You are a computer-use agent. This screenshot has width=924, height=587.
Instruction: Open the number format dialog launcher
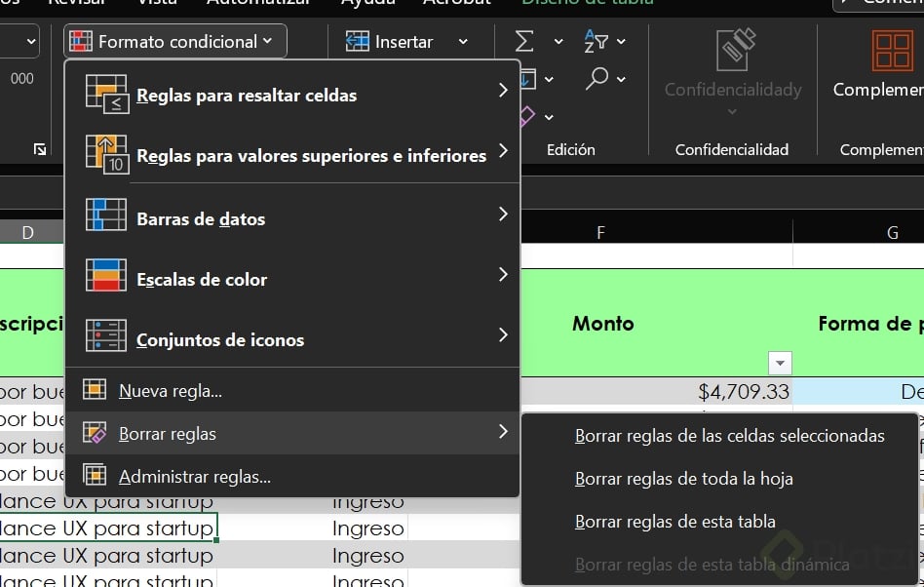[x=40, y=149]
